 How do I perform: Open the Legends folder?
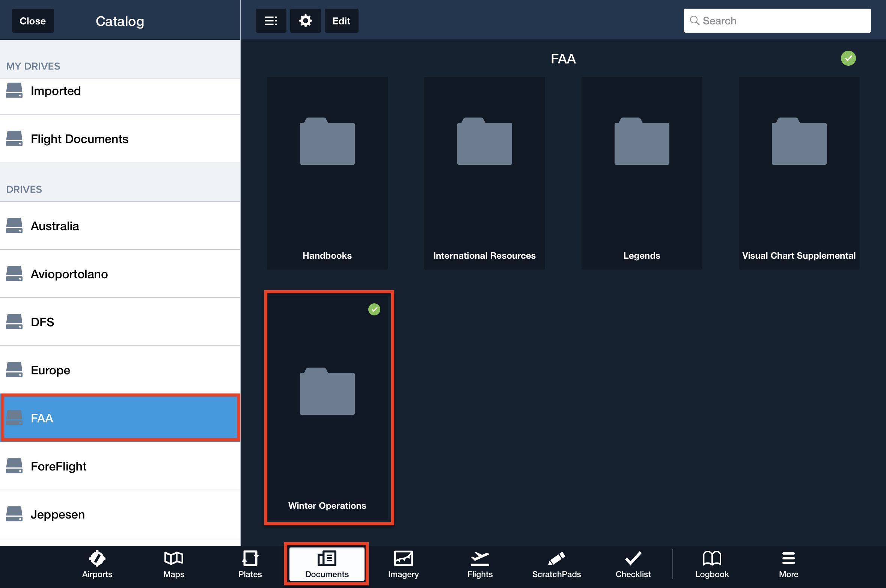tap(642, 173)
